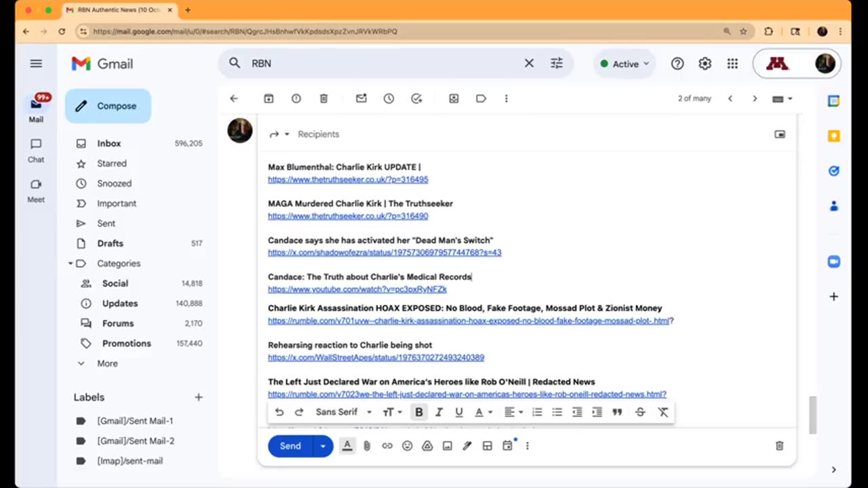
Task: Switch to Chat in the left rail
Action: point(36,150)
